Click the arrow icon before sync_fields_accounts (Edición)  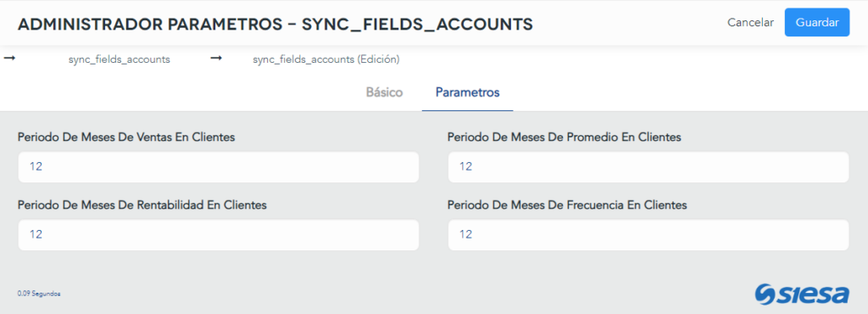point(216,59)
